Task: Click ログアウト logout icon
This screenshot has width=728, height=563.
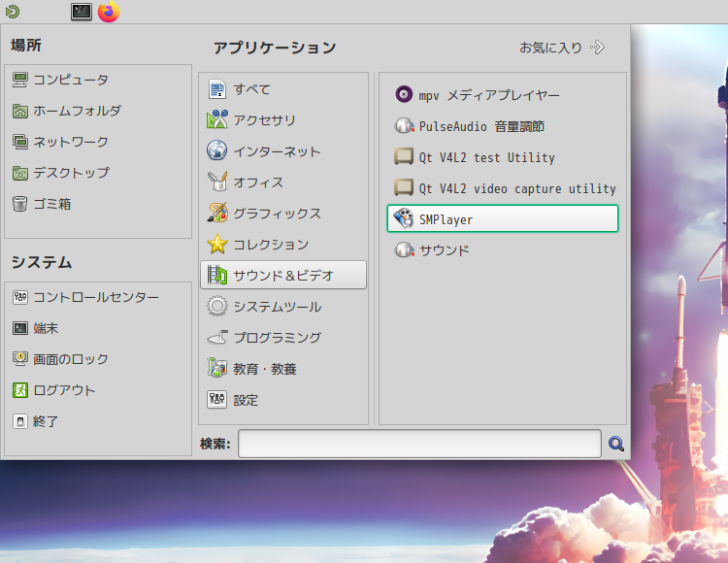Action: tap(20, 390)
